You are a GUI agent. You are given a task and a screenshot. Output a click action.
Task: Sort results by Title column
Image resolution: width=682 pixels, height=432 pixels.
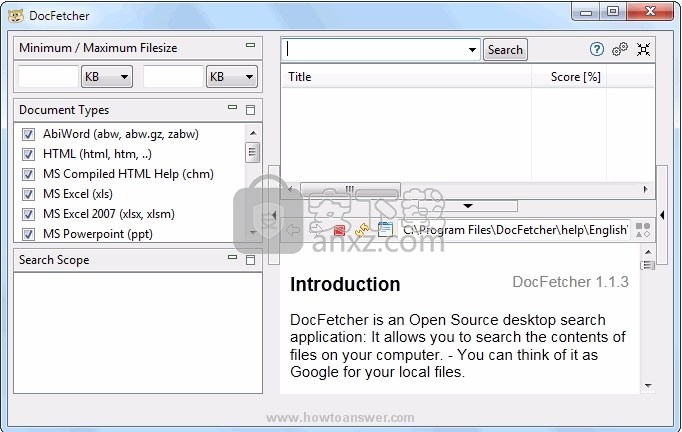coord(406,77)
